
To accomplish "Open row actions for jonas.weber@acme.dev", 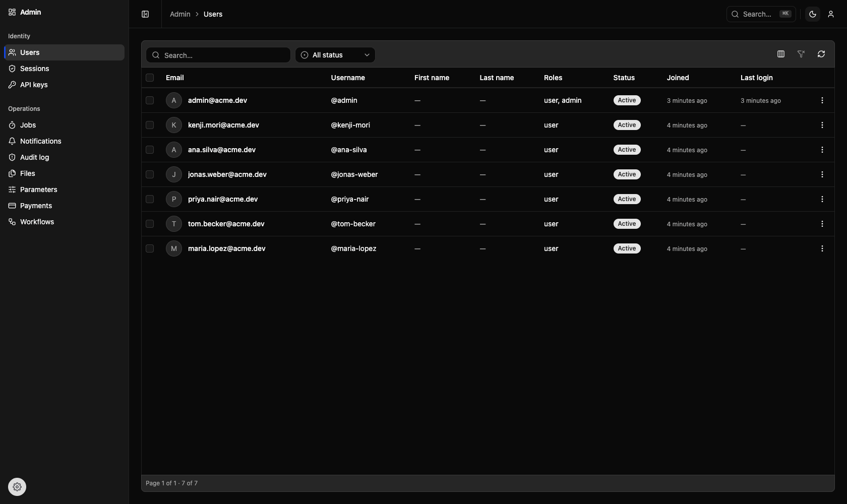I will [822, 174].
